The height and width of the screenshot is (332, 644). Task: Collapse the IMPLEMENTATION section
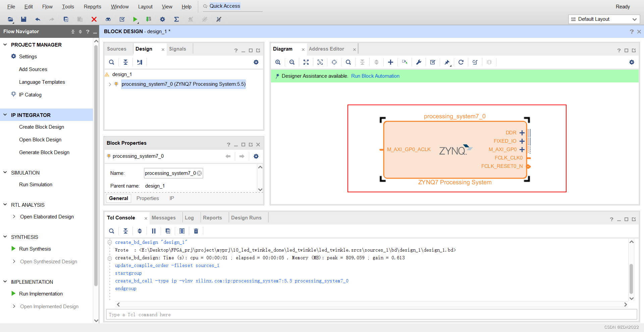[5, 282]
